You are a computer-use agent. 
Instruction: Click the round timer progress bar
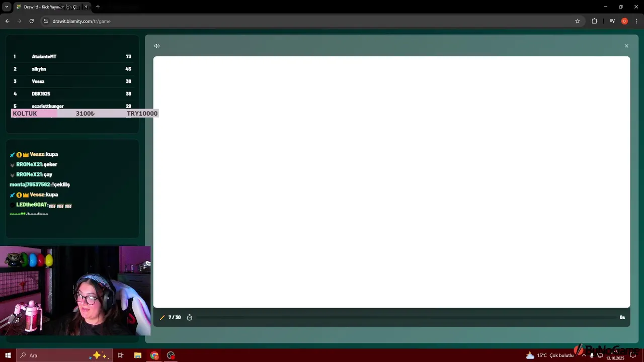(406, 318)
